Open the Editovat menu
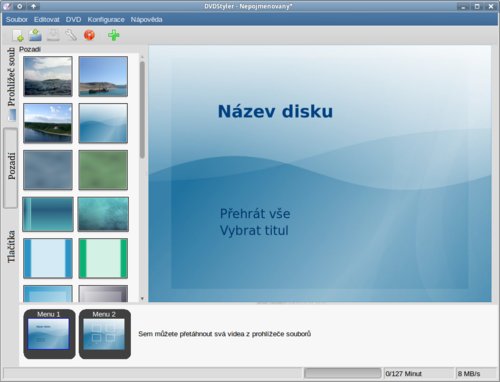Screen dimensions: 500x382 pyautogui.click(x=47, y=20)
